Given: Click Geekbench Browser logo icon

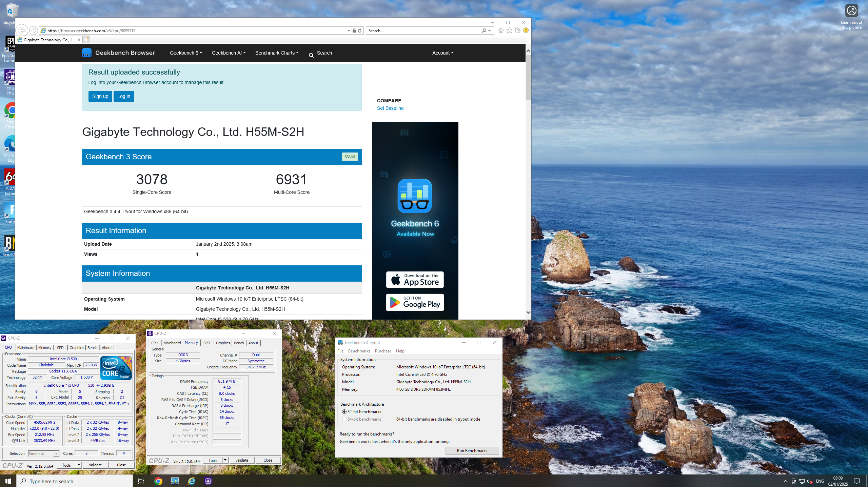Looking at the screenshot, I should click(x=87, y=53).
